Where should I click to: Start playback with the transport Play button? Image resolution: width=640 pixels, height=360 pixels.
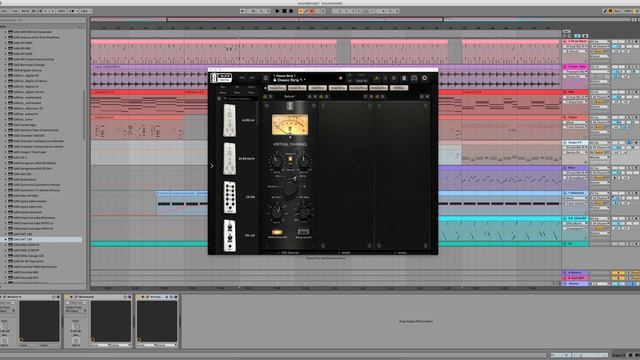(278, 11)
